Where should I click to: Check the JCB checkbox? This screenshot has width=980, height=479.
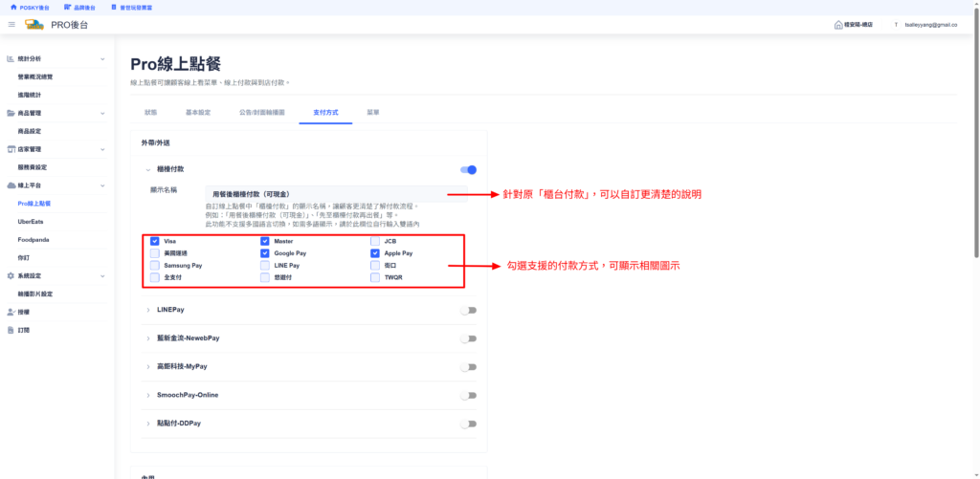(374, 241)
